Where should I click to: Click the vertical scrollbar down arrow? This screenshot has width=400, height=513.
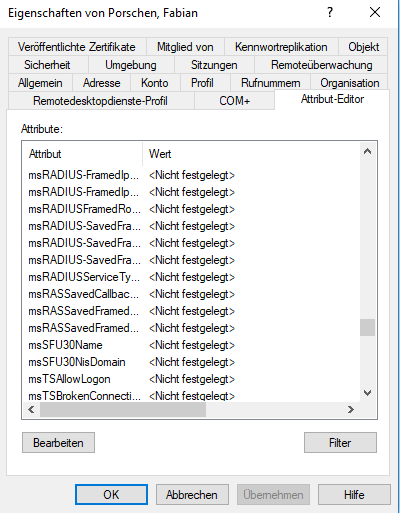point(367,393)
